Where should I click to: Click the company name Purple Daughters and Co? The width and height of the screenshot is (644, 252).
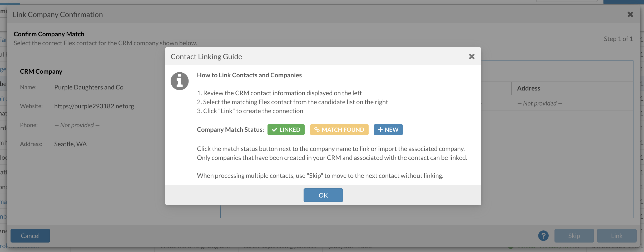[89, 87]
